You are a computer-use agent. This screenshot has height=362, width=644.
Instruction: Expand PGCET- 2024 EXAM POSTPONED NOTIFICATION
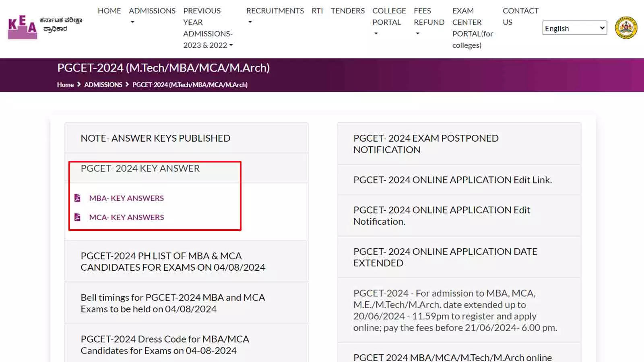tap(459, 144)
